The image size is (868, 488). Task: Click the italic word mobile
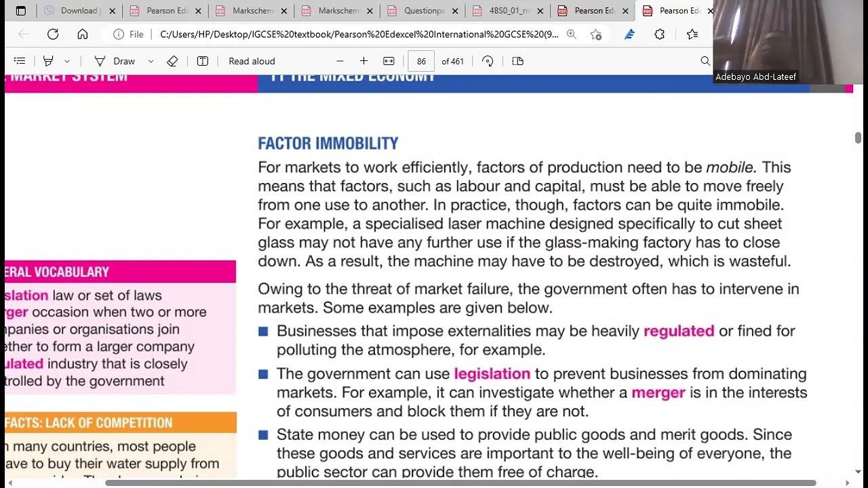[730, 167]
